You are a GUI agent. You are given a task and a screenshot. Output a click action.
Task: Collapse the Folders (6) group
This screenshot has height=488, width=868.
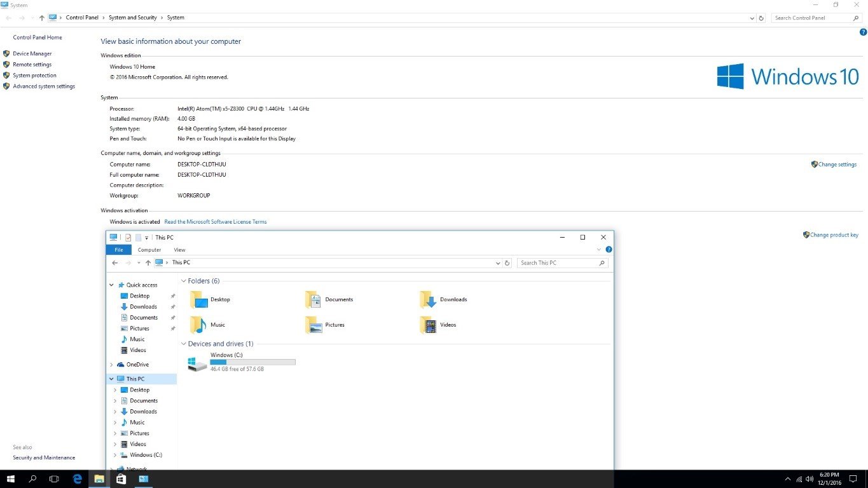(184, 281)
